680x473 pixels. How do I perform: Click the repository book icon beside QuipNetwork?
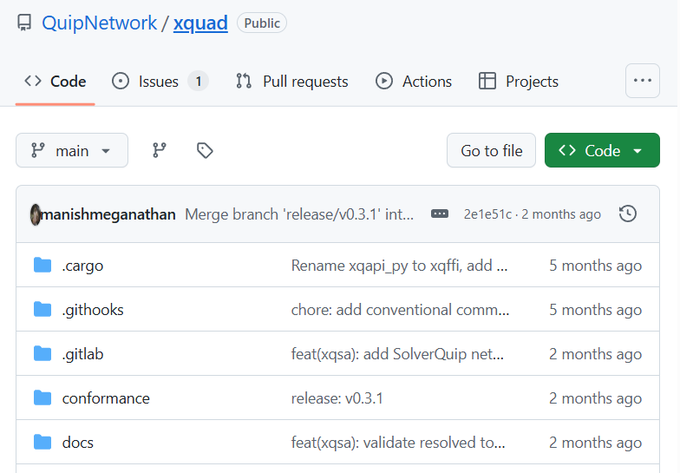(x=24, y=23)
